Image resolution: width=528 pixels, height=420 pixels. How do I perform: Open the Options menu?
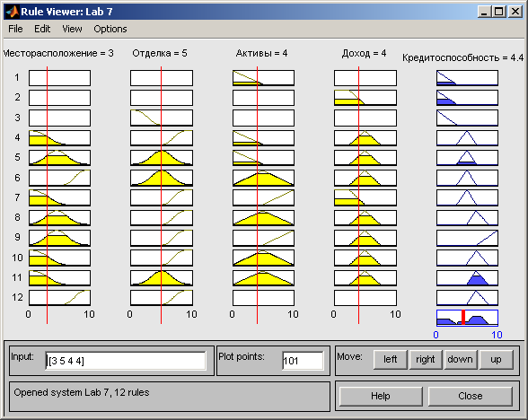pos(110,29)
